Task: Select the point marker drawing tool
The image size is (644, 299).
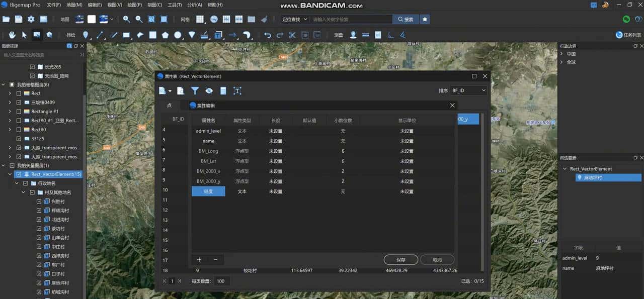Action: (x=86, y=35)
